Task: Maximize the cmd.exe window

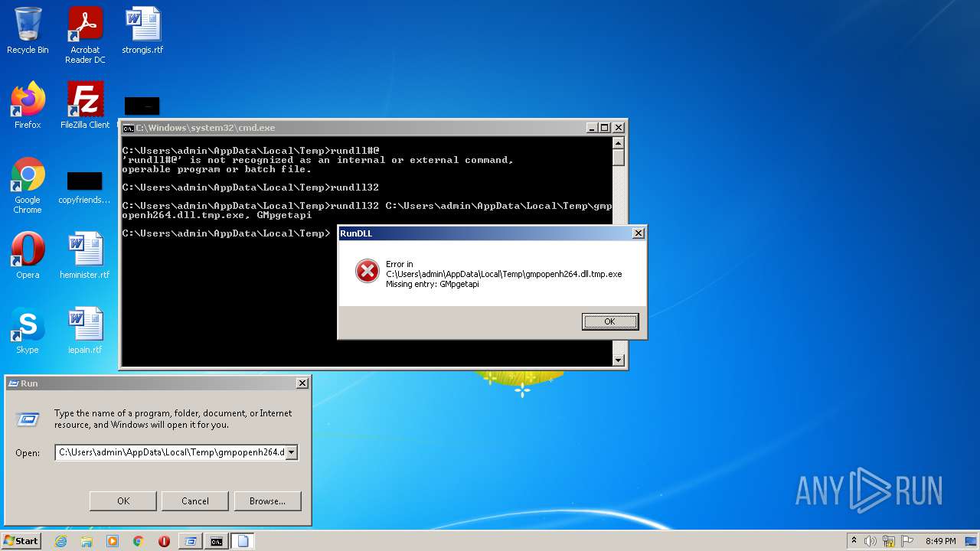Action: (x=604, y=128)
